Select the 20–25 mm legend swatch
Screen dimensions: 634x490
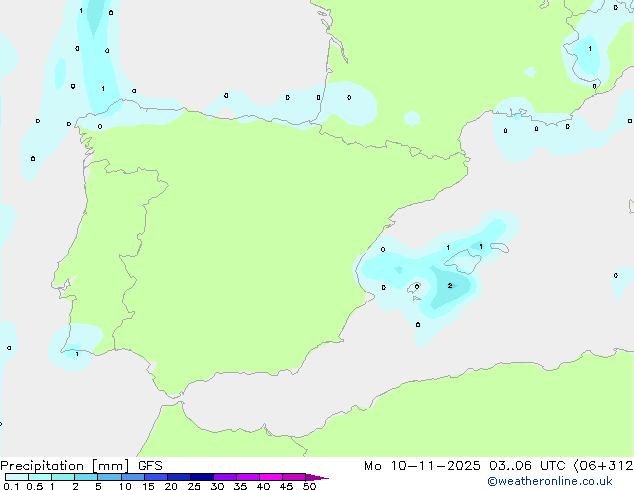click(179, 477)
